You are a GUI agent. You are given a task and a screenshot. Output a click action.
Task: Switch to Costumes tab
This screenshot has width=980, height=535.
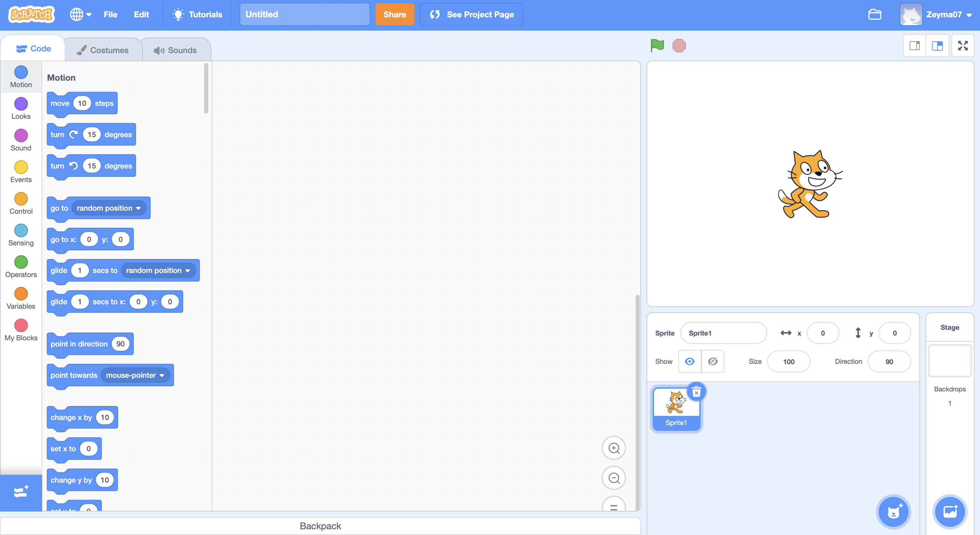[x=102, y=49]
